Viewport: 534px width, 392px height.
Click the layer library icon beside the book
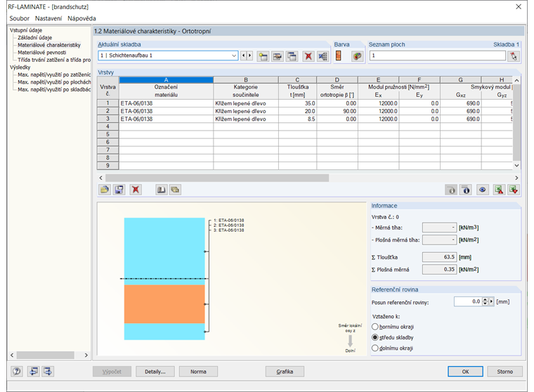176,190
